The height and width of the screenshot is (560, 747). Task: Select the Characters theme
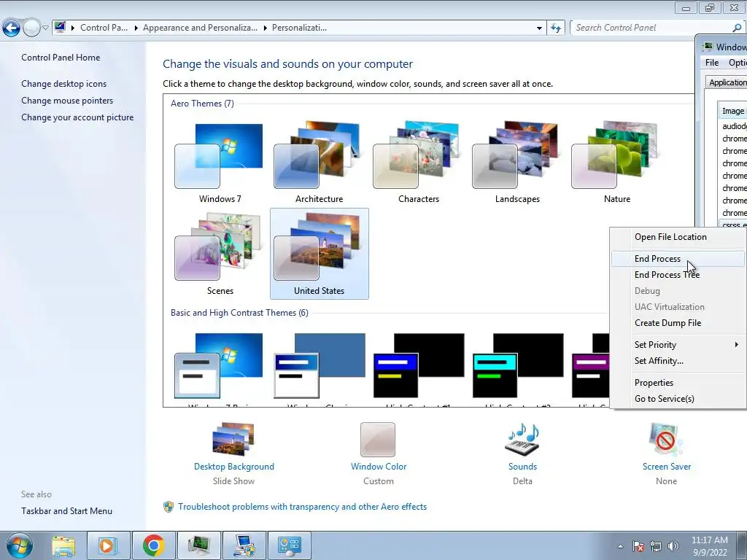tap(418, 161)
